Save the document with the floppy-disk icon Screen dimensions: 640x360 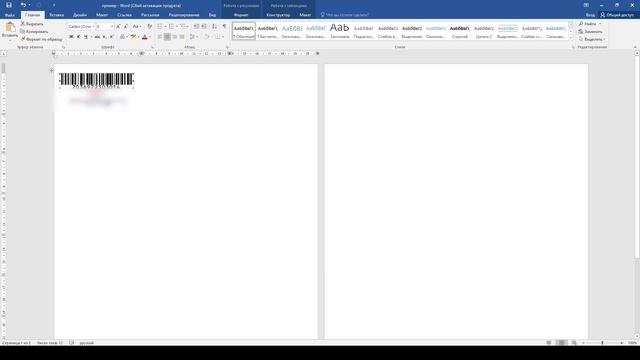click(9, 5)
